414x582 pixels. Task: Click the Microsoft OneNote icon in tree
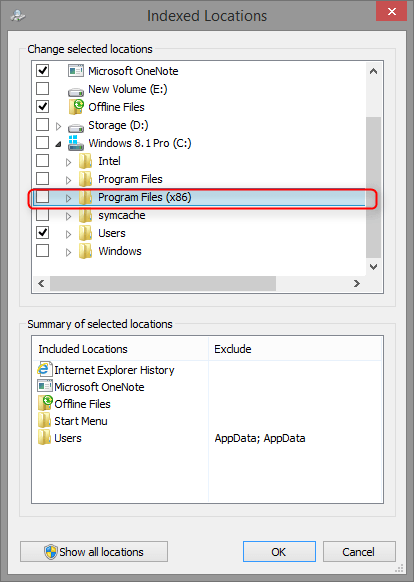coord(76,71)
